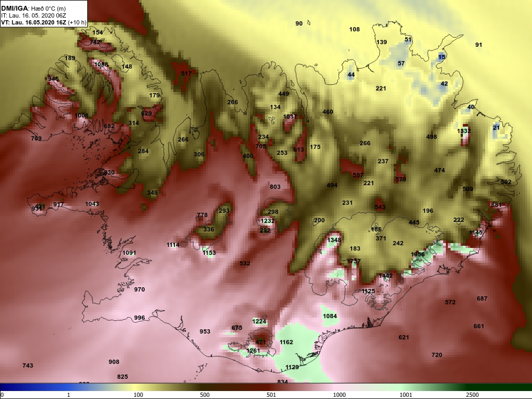Click the map value 1043
Screen dimensions: 532x399
tap(92, 204)
